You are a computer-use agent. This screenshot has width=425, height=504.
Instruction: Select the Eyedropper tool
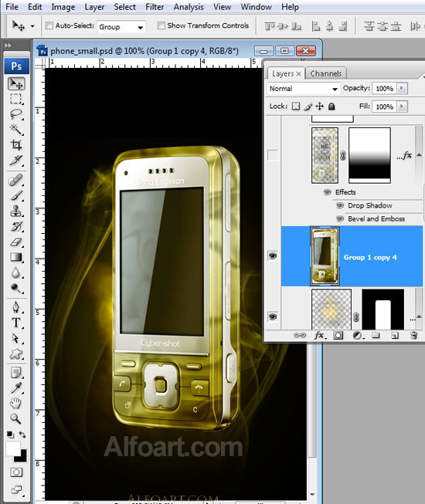pos(15,388)
